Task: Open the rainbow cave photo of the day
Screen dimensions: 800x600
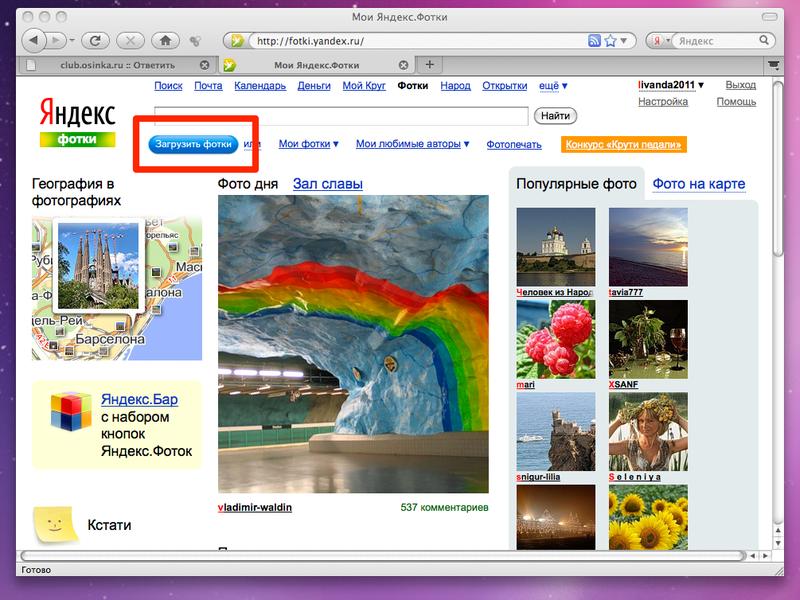Action: point(353,344)
